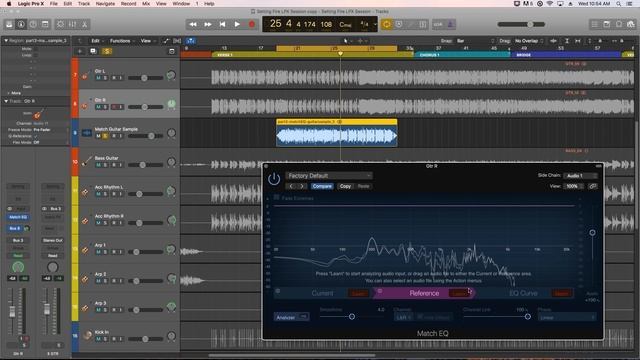Click the Fast Forward transport button
Viewport: 640px width, 360px height.
[208, 24]
